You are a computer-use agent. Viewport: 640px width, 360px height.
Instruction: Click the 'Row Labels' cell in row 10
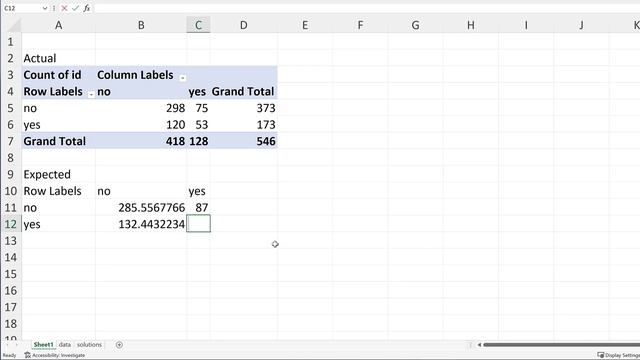[58, 191]
